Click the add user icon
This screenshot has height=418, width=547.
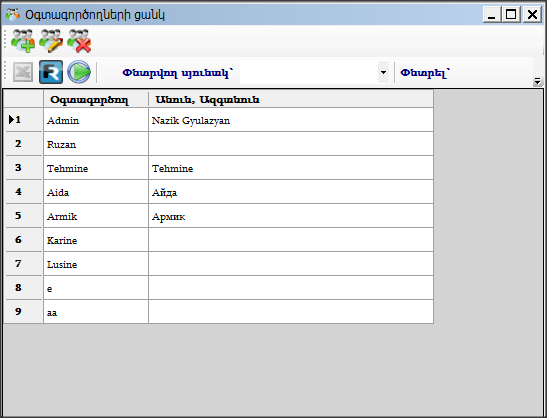click(x=23, y=41)
